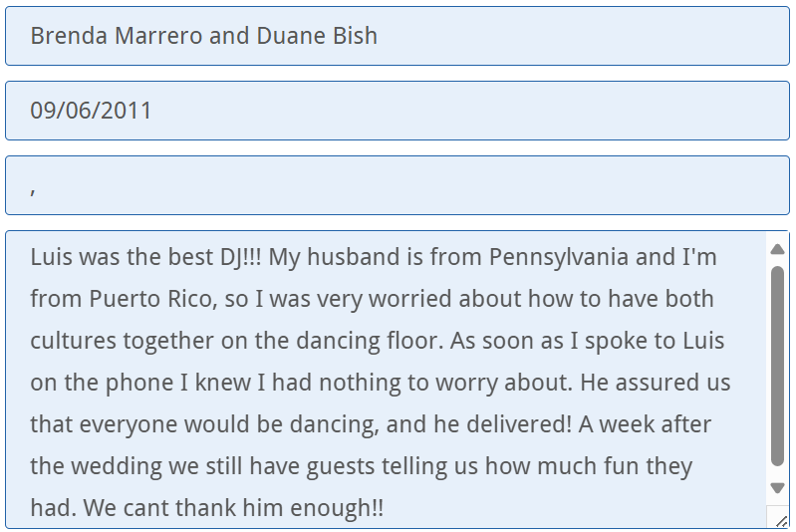
Task: Click the word 'cultures' in the review
Action: (x=73, y=342)
